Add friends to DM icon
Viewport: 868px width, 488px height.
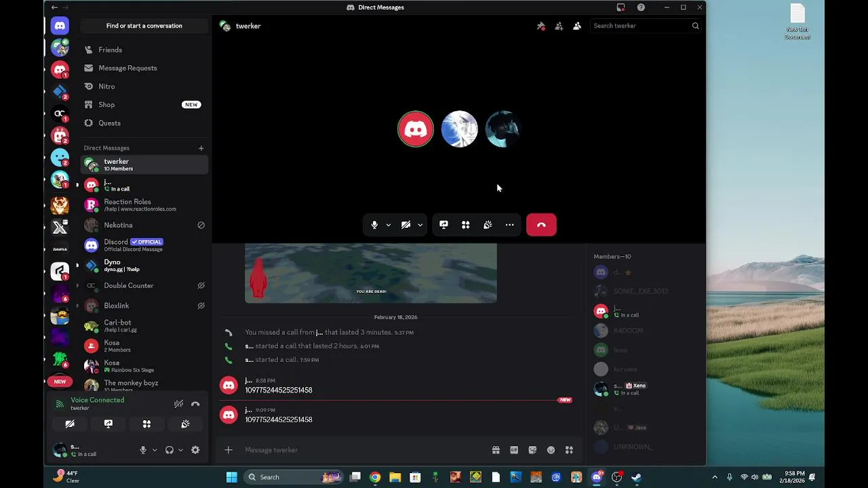coord(559,26)
